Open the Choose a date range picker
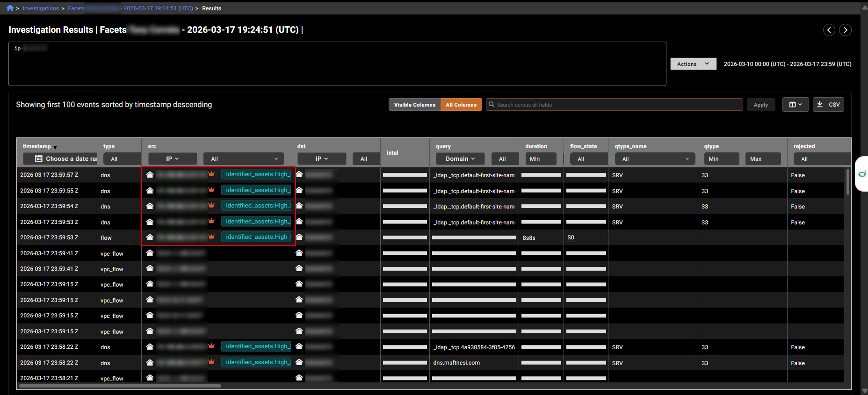Screen dimensions: 868x395 [60, 159]
